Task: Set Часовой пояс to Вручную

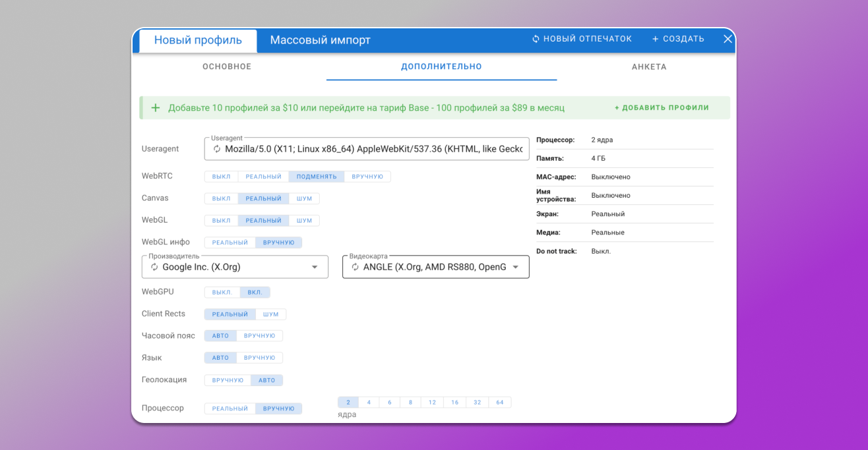Action: [x=259, y=335]
